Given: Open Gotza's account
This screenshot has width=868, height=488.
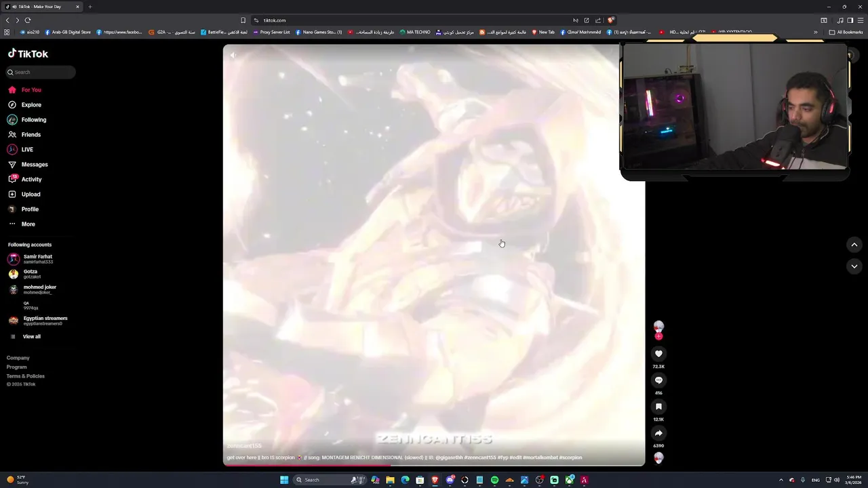Looking at the screenshot, I should point(24,274).
